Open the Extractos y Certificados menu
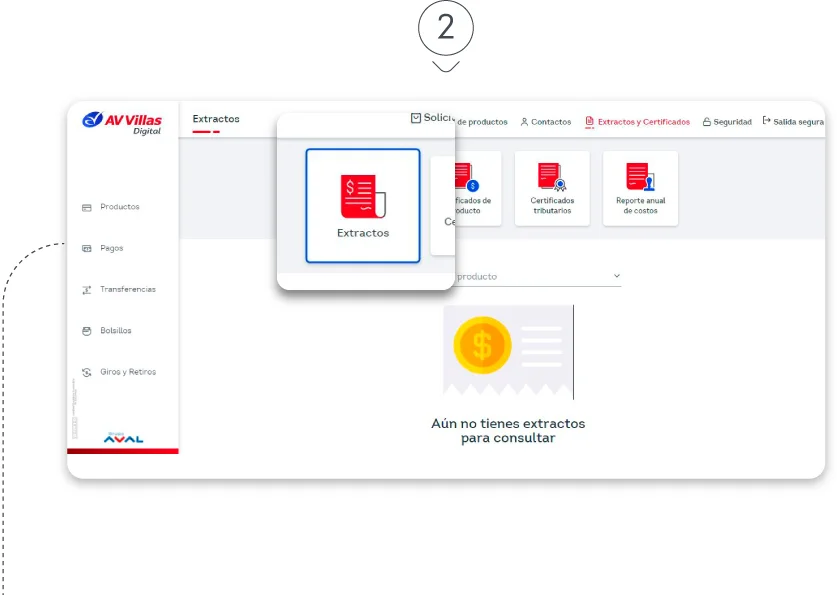 pos(638,122)
